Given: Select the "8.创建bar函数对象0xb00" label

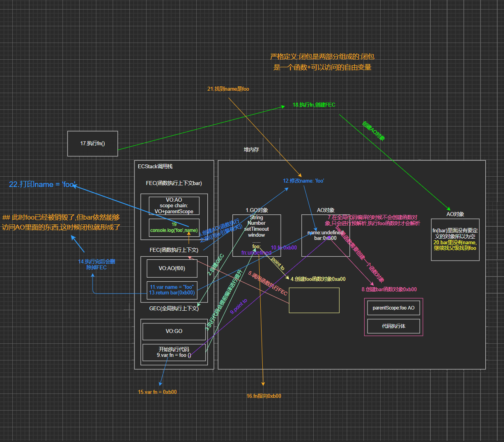Looking at the screenshot, I should [x=389, y=290].
